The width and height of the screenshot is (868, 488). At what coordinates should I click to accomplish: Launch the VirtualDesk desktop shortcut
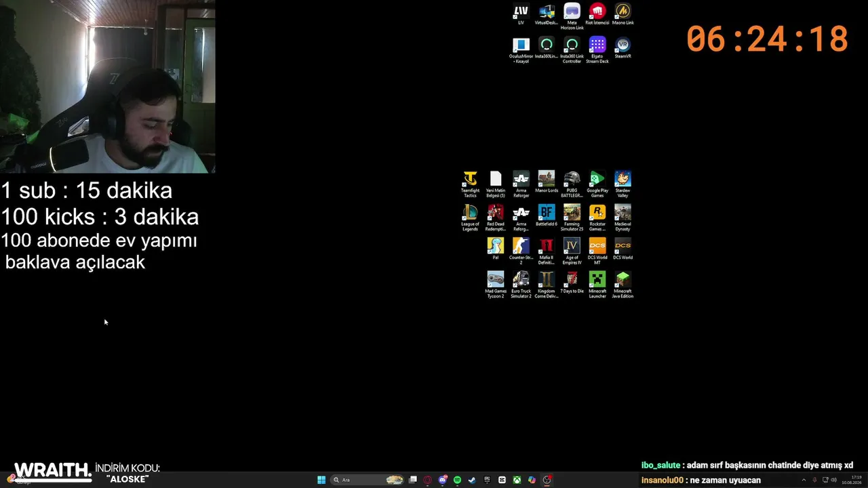(x=546, y=14)
